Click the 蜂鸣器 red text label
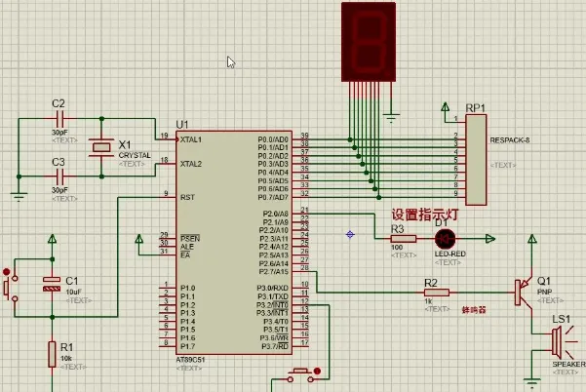This screenshot has height=392, width=586. pos(474,310)
